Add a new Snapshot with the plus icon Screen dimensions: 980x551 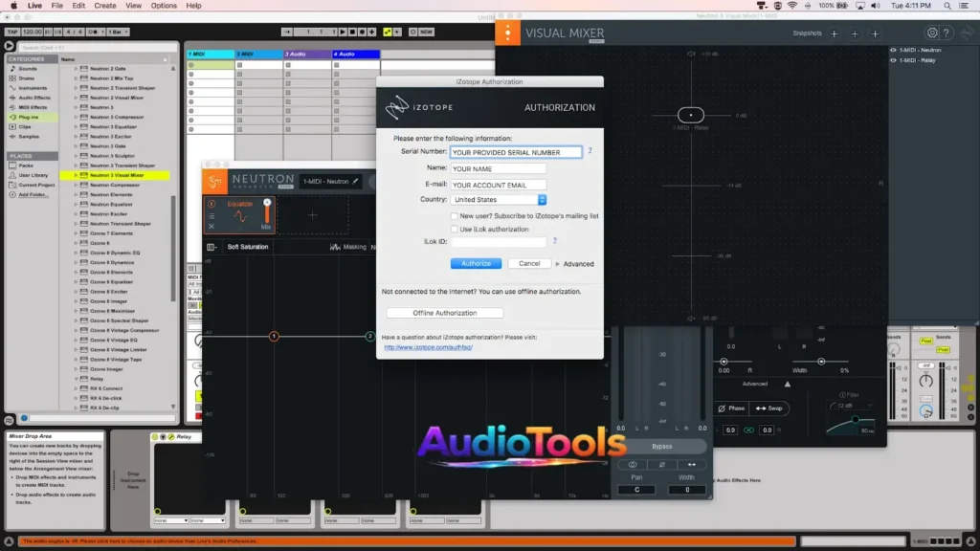835,33
